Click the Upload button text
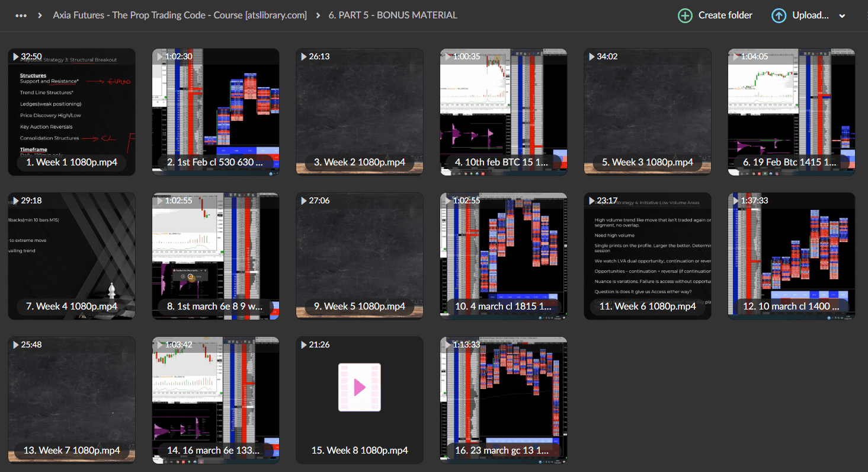Screen dimensions: 868x472 coord(810,15)
